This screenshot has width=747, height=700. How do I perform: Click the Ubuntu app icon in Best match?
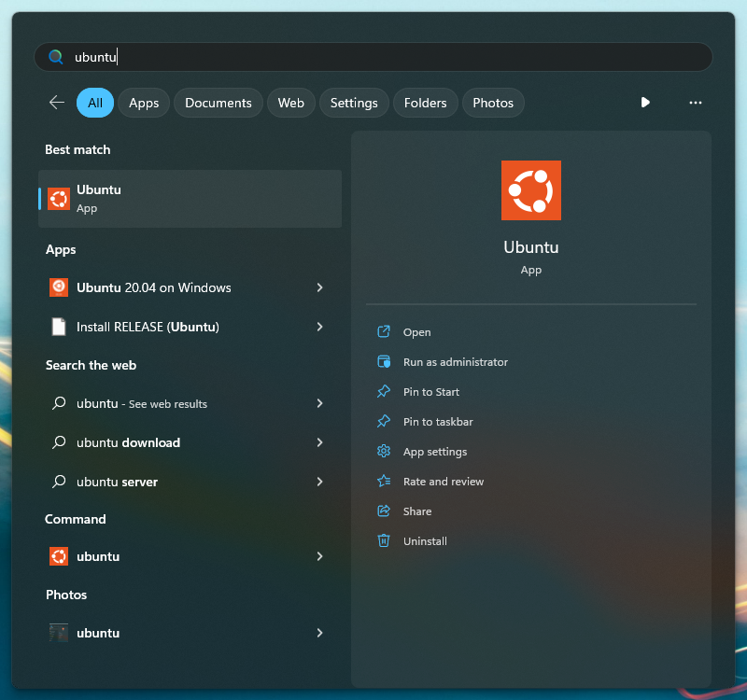pos(59,199)
